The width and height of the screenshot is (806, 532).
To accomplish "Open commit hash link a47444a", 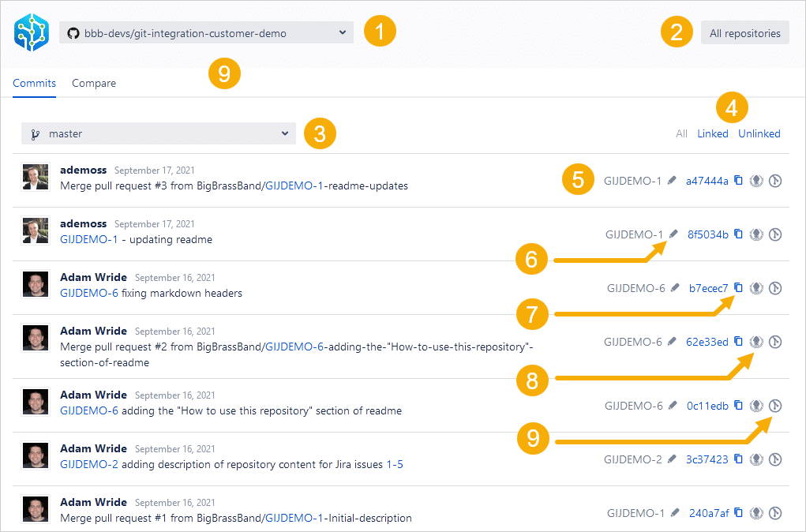I will [x=707, y=181].
